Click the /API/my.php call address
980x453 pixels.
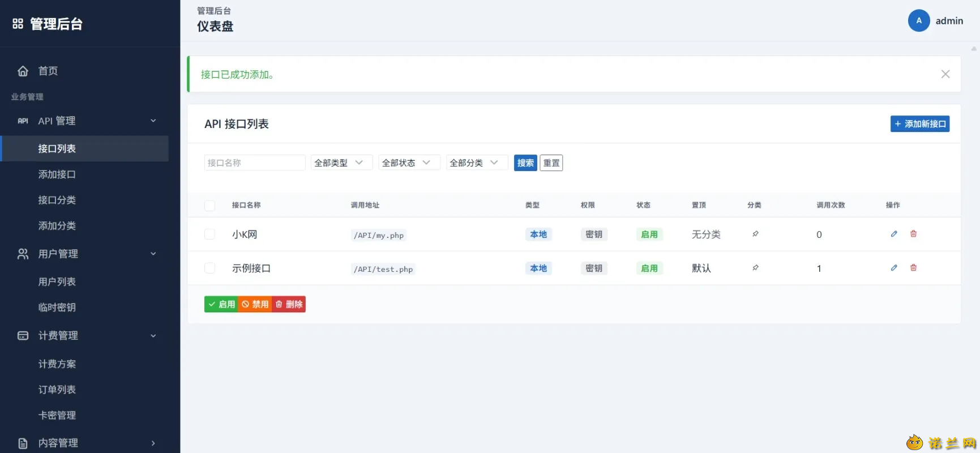(379, 235)
